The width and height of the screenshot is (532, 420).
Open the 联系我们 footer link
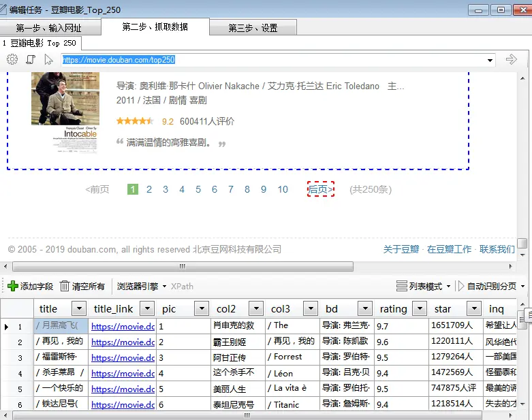click(497, 250)
